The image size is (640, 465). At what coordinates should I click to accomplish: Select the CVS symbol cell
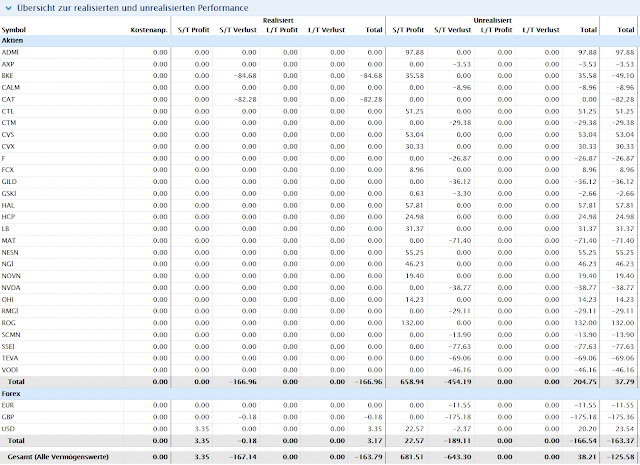[x=8, y=134]
